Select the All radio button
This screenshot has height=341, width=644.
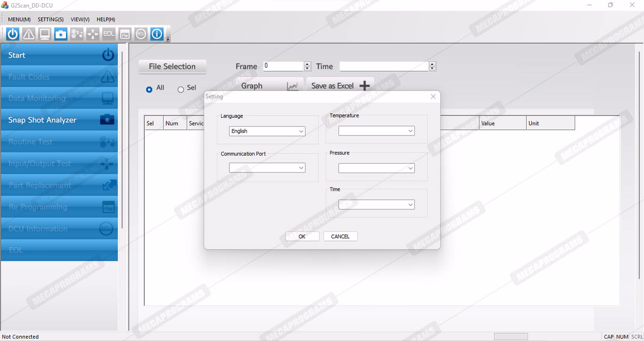tap(149, 89)
